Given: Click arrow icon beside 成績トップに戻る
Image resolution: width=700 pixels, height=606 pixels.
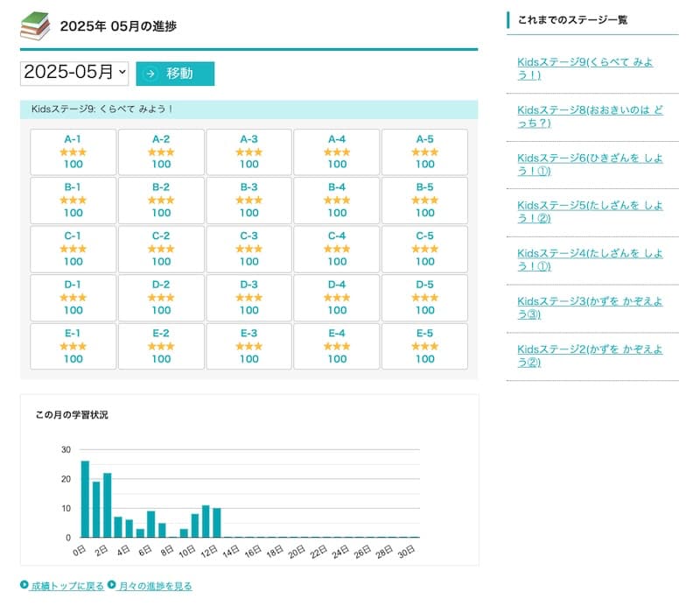Looking at the screenshot, I should point(24,586).
